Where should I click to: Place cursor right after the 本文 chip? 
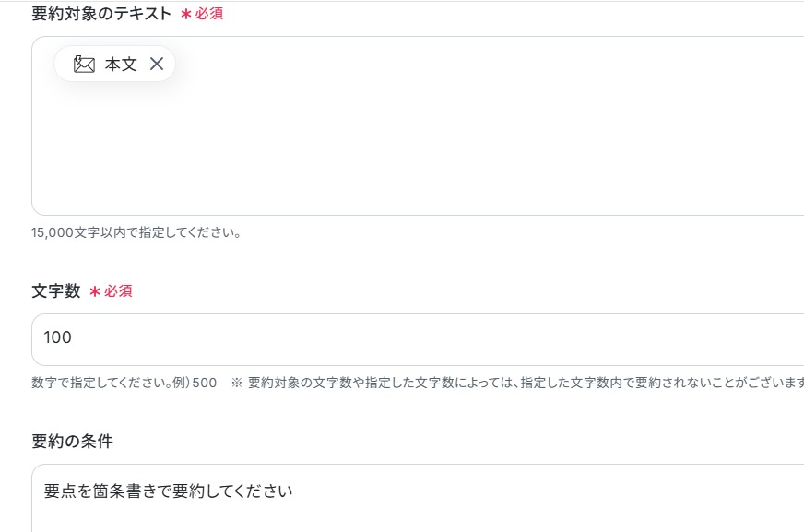[x=180, y=64]
